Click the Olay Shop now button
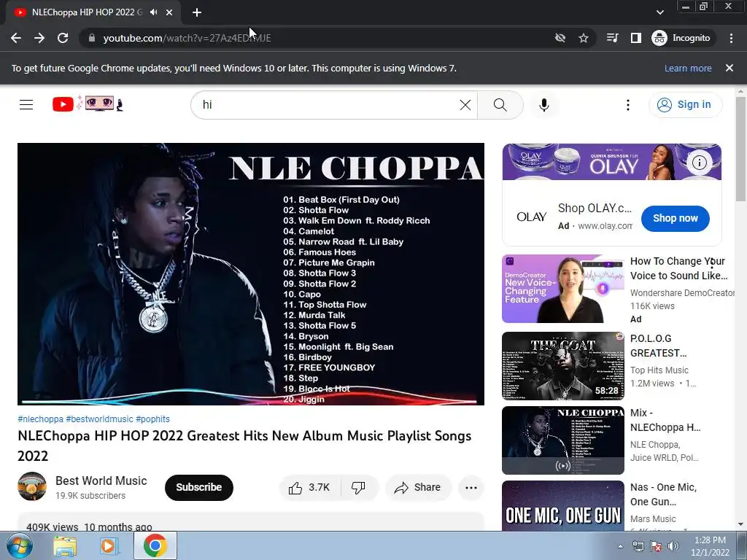Image resolution: width=747 pixels, height=560 pixels. [x=676, y=219]
